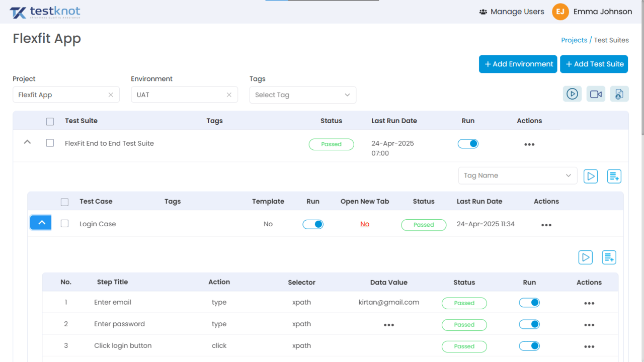Run the Login Case steps with the play icon
Image resolution: width=644 pixels, height=362 pixels.
[x=586, y=257]
